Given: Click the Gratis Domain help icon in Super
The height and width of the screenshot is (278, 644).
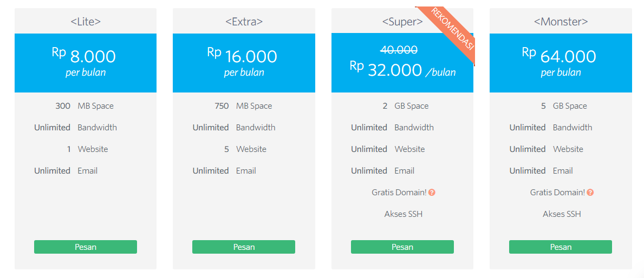Looking at the screenshot, I should [432, 193].
